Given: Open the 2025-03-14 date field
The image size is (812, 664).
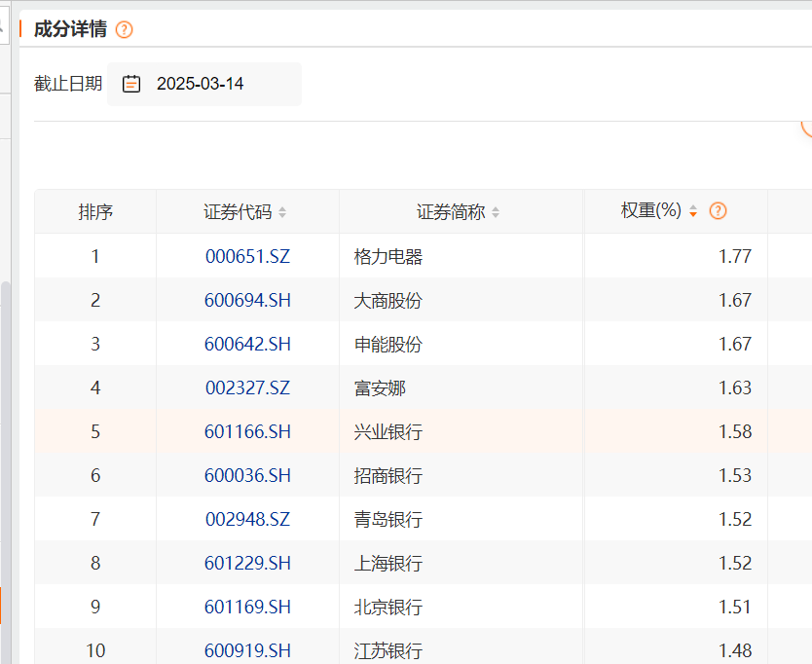Looking at the screenshot, I should click(x=204, y=84).
